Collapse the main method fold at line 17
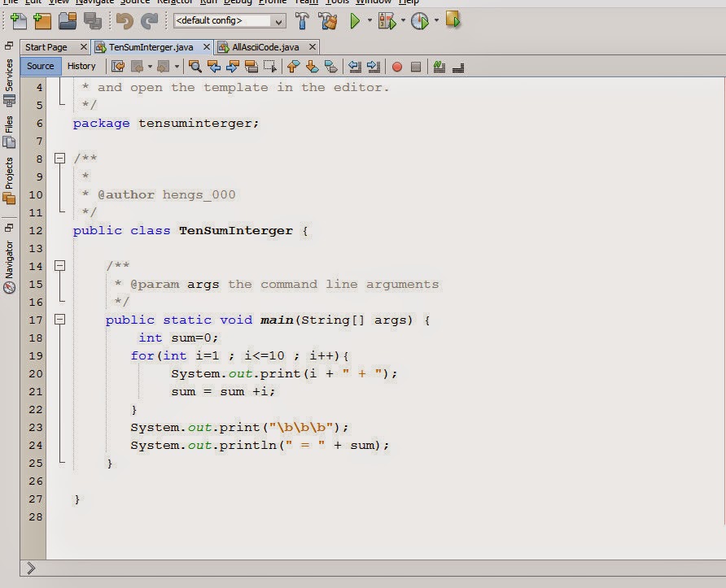Image resolution: width=726 pixels, height=588 pixels. point(59,320)
